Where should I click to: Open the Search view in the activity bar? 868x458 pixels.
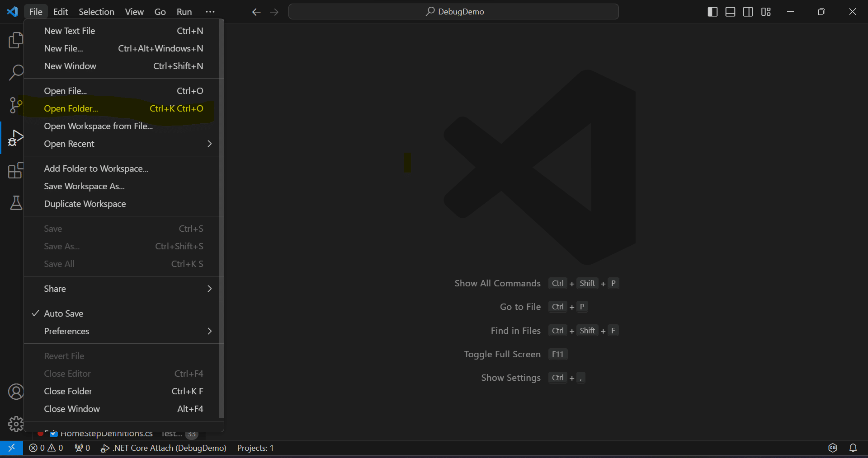pyautogui.click(x=16, y=72)
